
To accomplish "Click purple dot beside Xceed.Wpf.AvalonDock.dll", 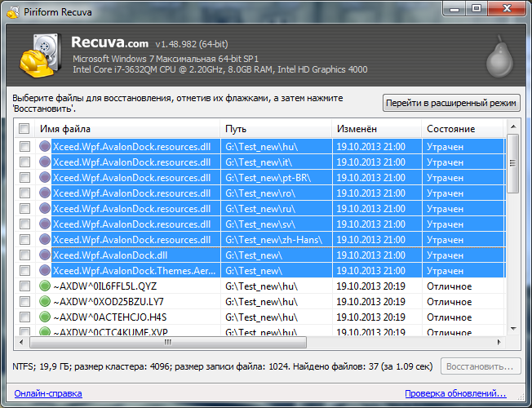I will pyautogui.click(x=44, y=255).
